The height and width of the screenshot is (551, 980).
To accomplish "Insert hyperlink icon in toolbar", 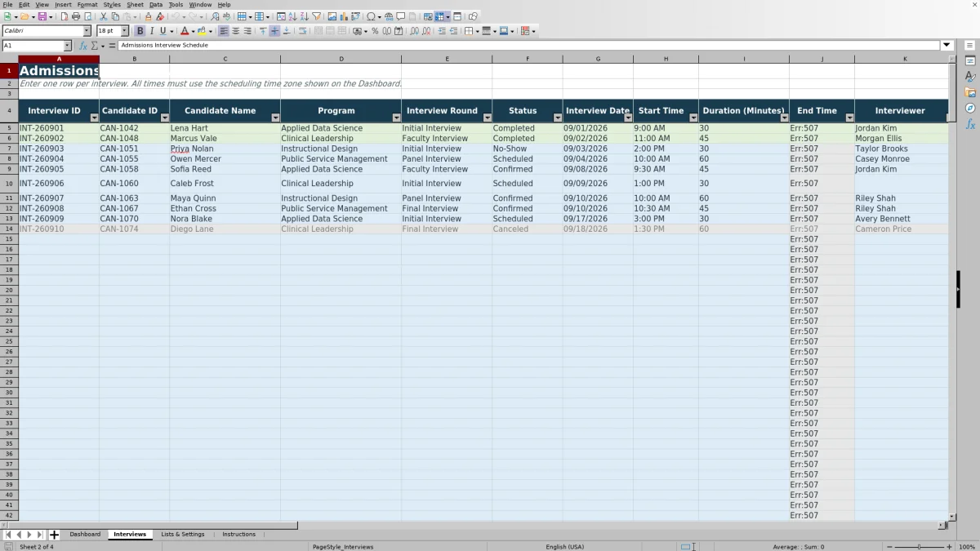I will (x=389, y=16).
